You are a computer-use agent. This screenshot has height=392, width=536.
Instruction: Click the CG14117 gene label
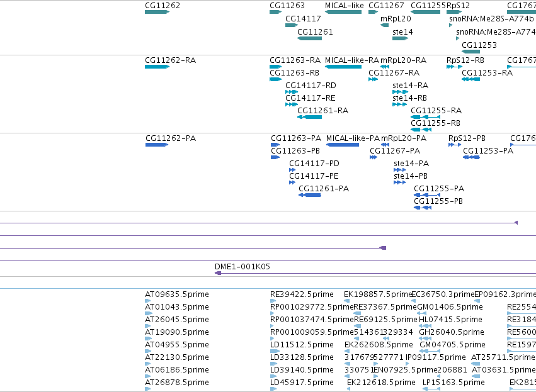[x=303, y=18]
